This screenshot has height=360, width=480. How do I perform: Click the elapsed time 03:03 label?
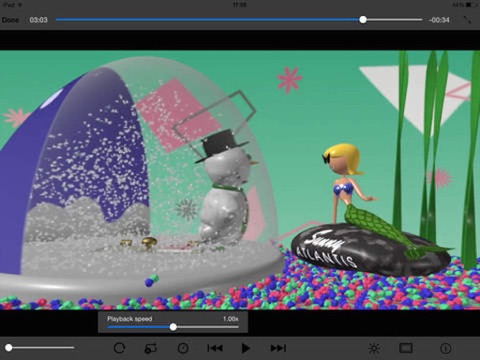tap(38, 20)
